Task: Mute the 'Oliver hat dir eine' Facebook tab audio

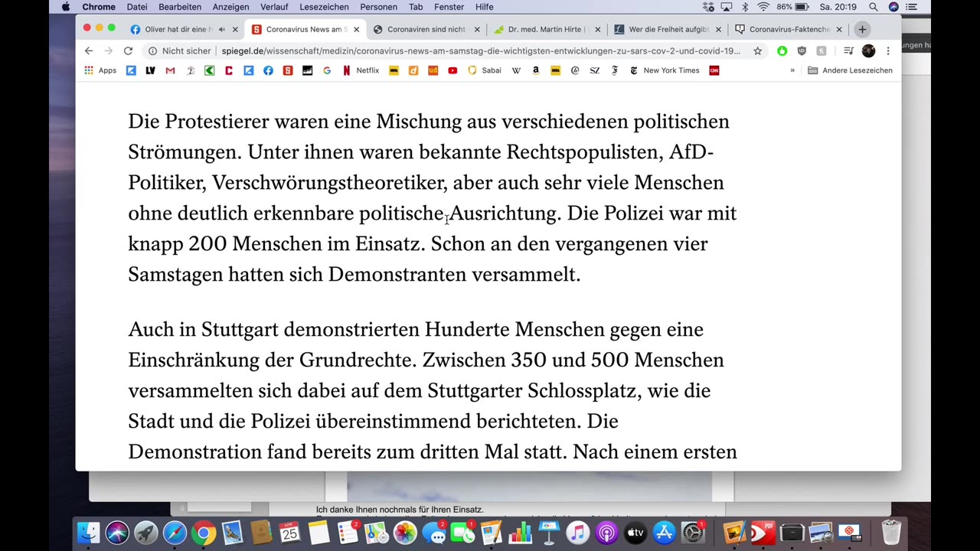Action: tap(221, 30)
